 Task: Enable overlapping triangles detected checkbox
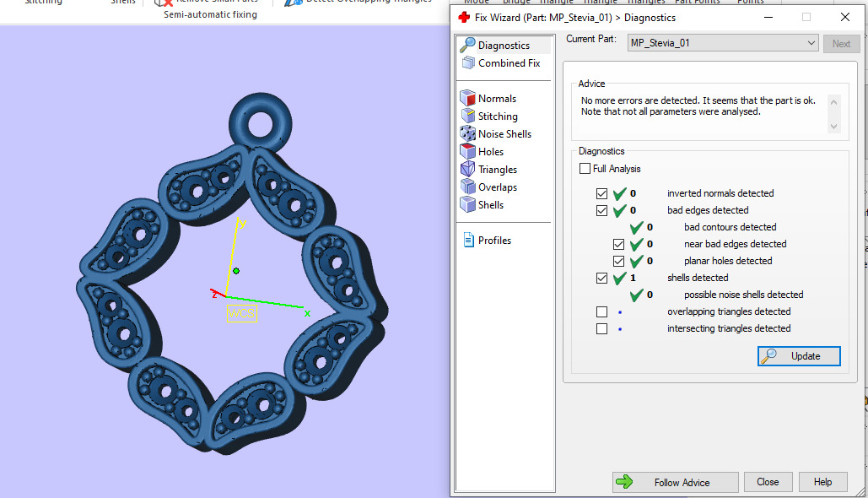coord(601,311)
